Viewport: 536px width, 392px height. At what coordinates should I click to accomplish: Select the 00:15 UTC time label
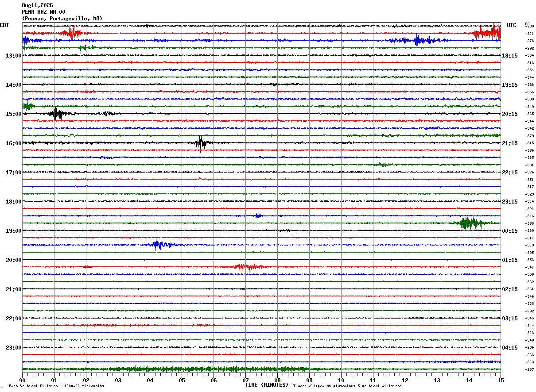(509, 231)
